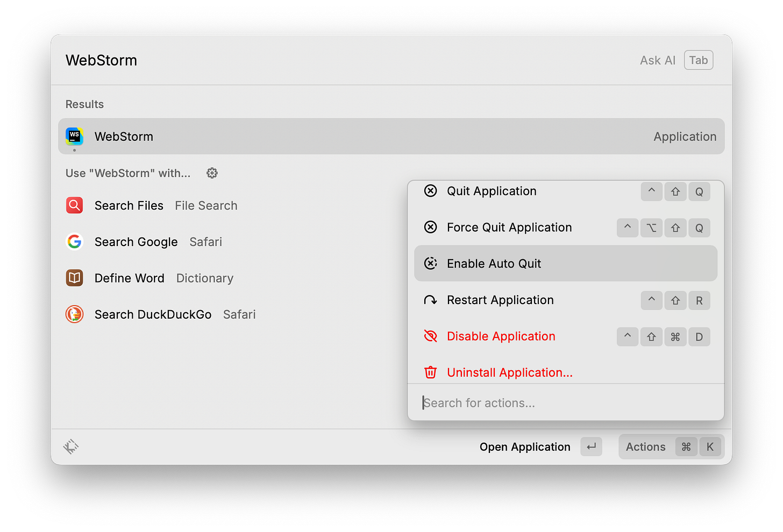
Task: Click the Command key badge on Disable Application
Action: [675, 337]
